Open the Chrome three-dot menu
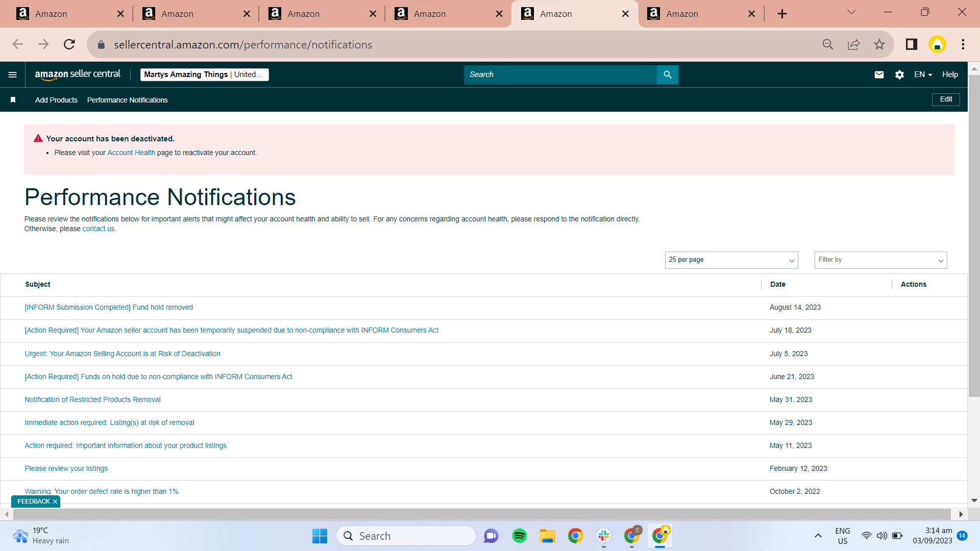This screenshot has width=980, height=551. point(963,44)
